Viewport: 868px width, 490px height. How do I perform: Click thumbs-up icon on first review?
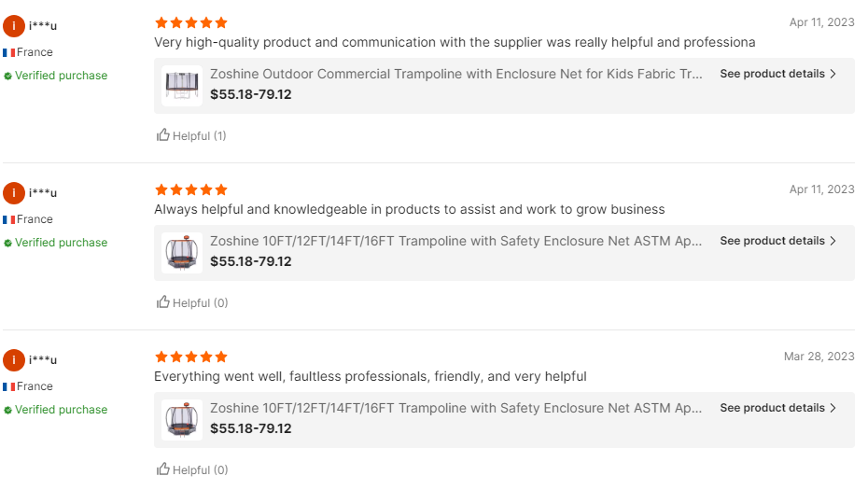tap(163, 135)
